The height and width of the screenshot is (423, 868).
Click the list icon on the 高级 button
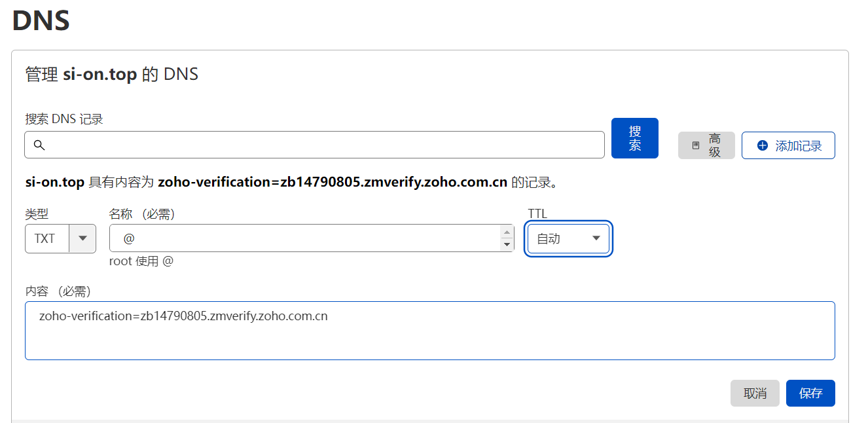click(696, 145)
